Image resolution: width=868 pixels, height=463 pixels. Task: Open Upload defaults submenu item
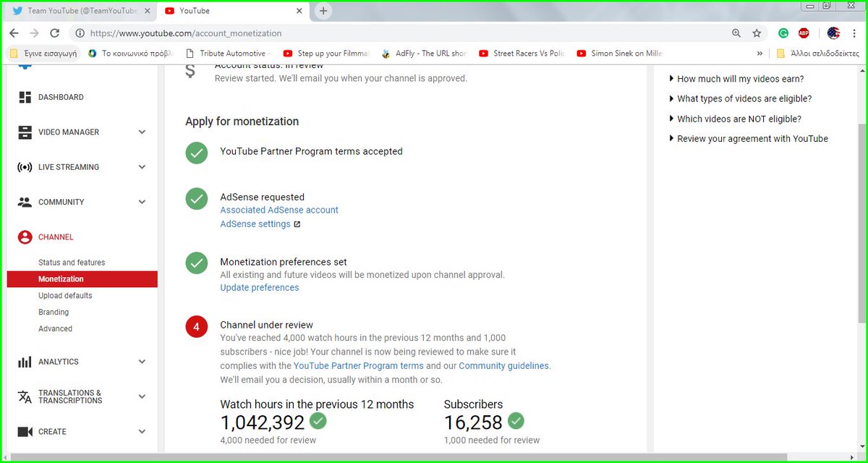pyautogui.click(x=65, y=296)
